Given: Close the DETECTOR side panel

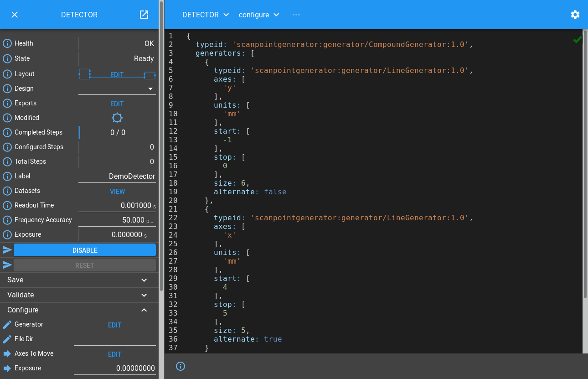Looking at the screenshot, I should (x=15, y=15).
